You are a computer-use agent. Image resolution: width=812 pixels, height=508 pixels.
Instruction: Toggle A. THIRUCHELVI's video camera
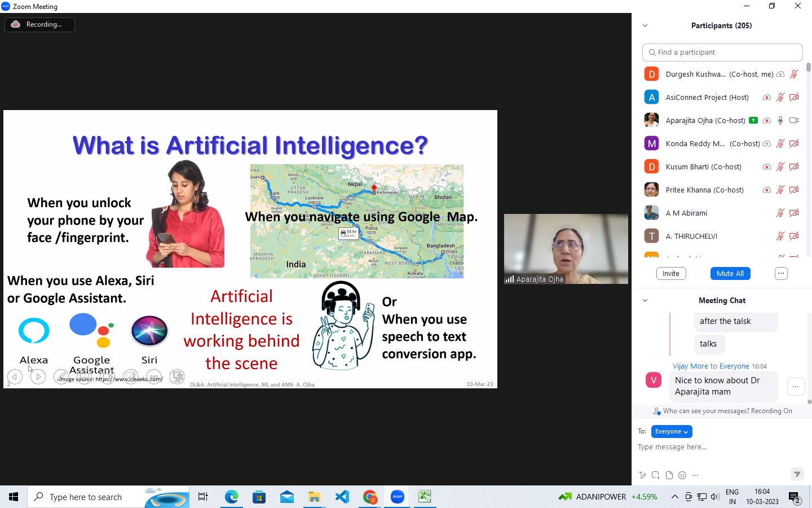(794, 236)
